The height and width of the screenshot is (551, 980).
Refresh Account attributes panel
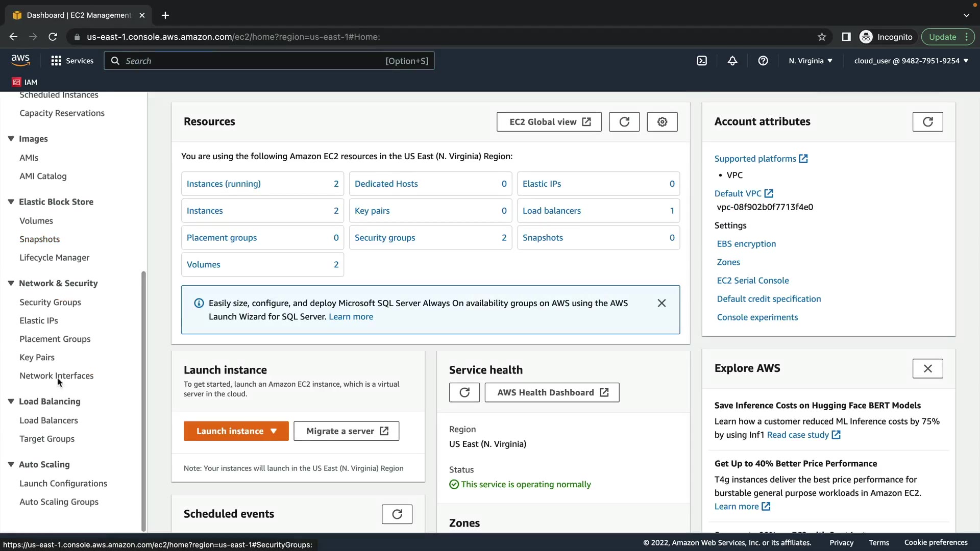point(927,122)
